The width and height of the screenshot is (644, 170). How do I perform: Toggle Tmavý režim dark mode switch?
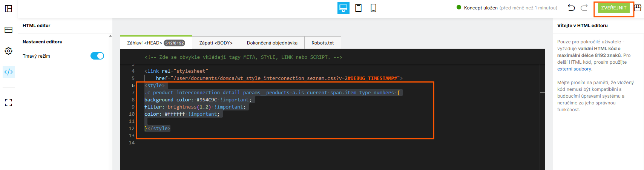tap(97, 56)
